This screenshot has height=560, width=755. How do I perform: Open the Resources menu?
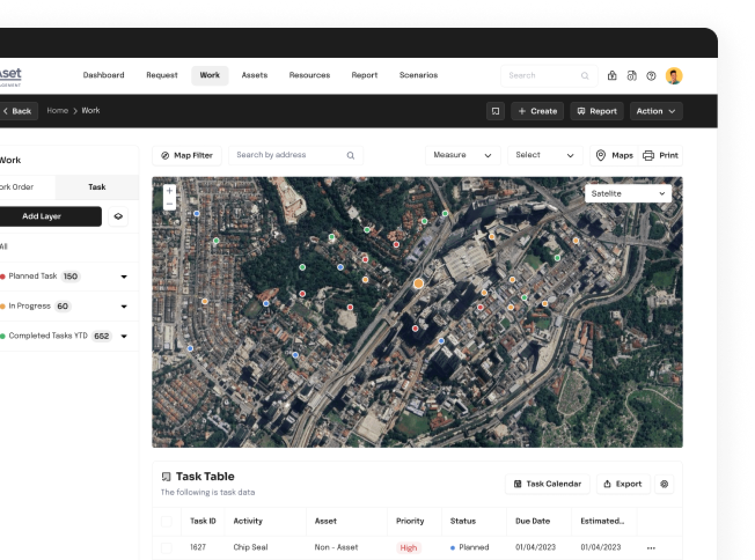pyautogui.click(x=310, y=75)
